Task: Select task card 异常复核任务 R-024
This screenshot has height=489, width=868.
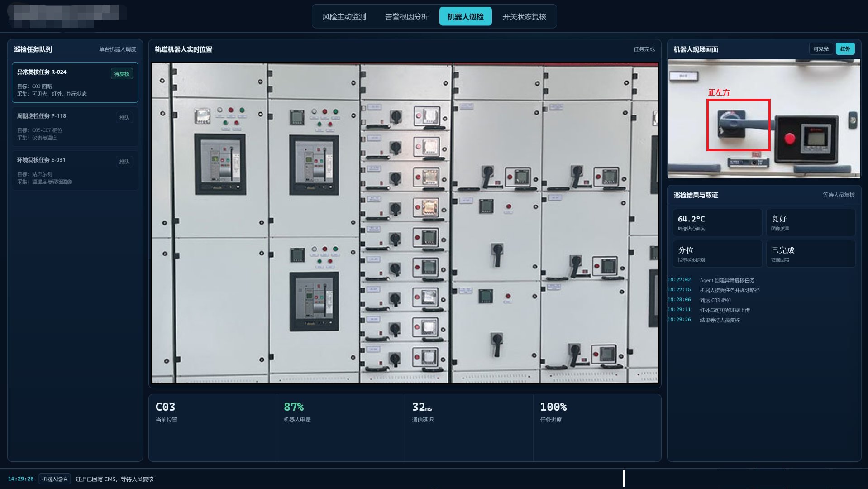Action: [75, 82]
